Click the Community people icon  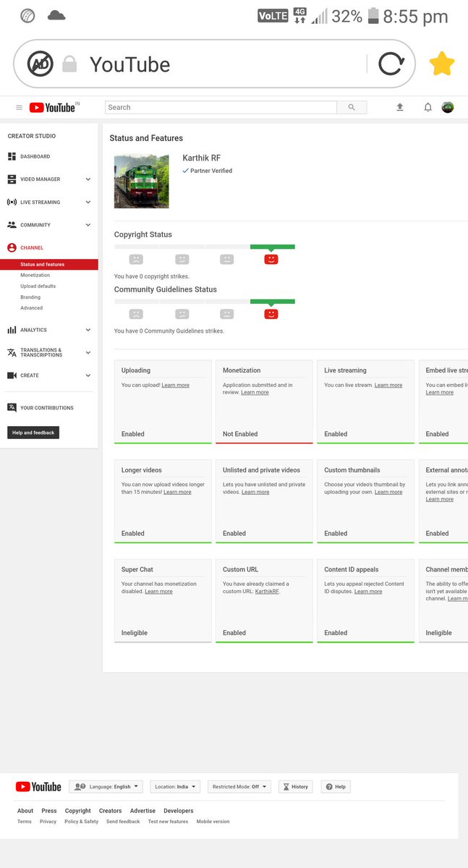tap(12, 225)
